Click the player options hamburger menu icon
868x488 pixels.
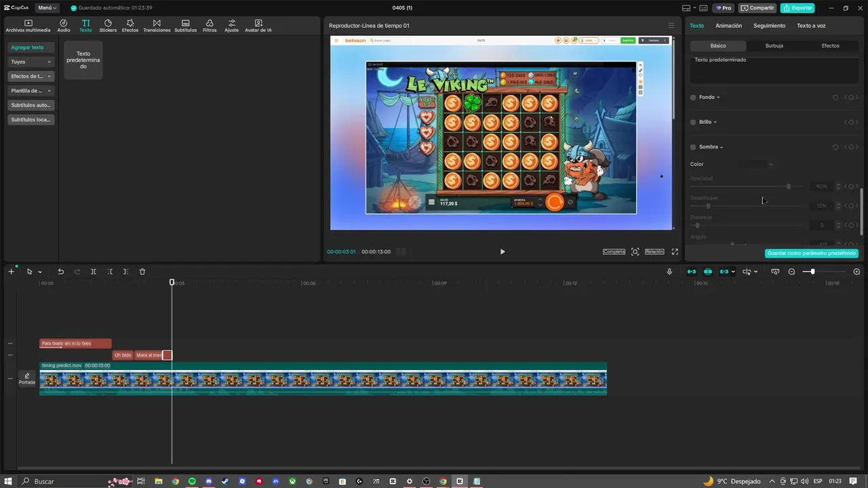pyautogui.click(x=671, y=26)
